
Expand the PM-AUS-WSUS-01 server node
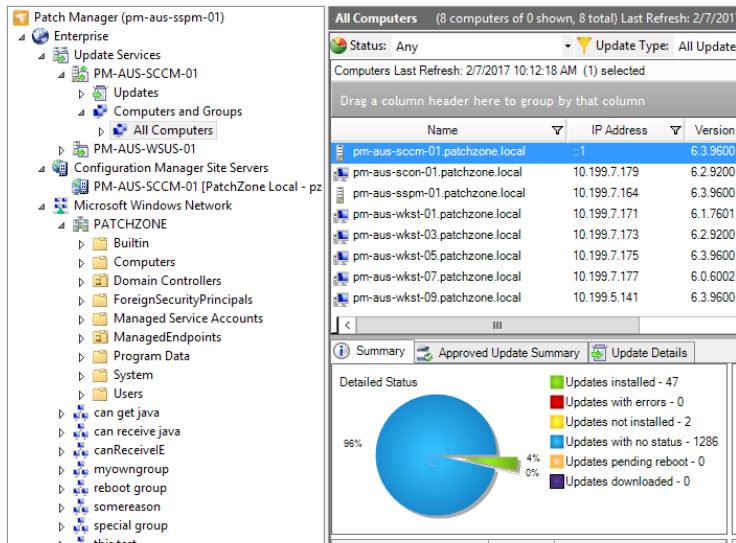[x=61, y=150]
